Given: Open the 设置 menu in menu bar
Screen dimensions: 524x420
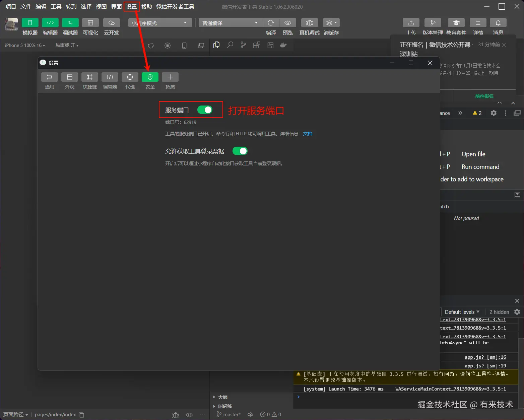Looking at the screenshot, I should click(x=131, y=6).
